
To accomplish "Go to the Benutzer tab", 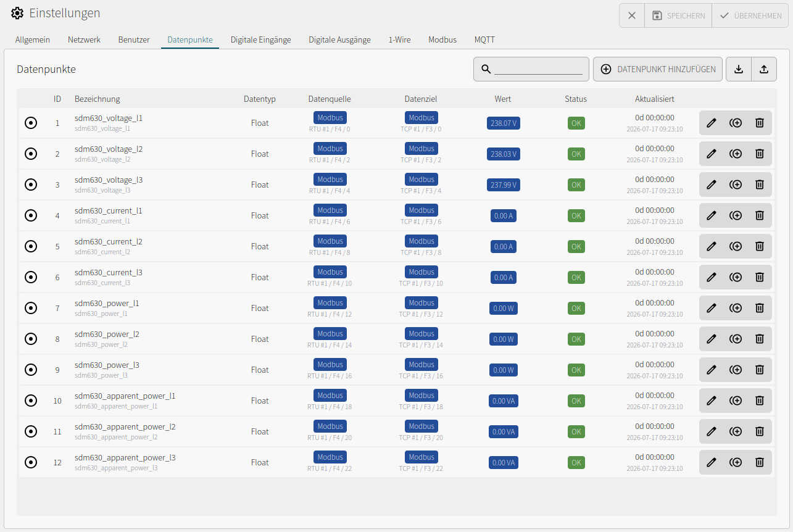I will pos(134,39).
